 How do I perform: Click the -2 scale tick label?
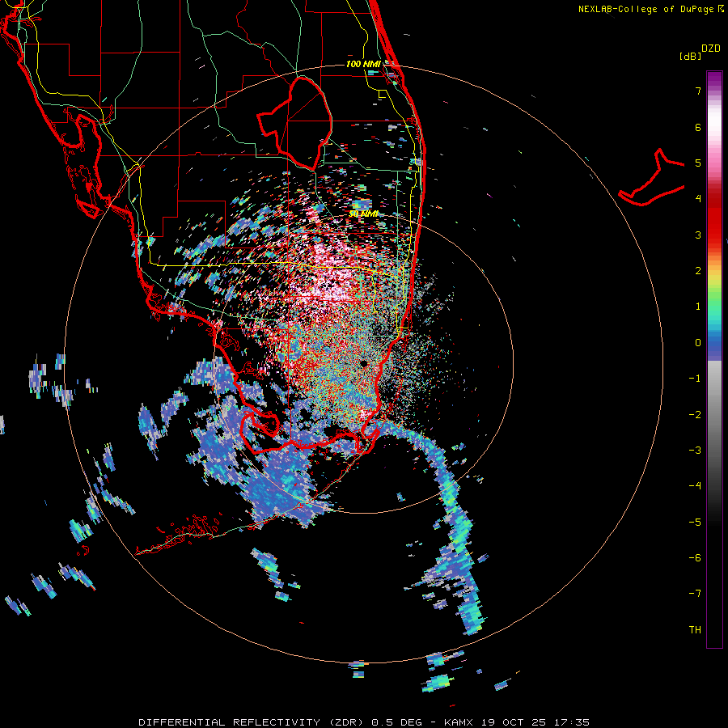695,414
